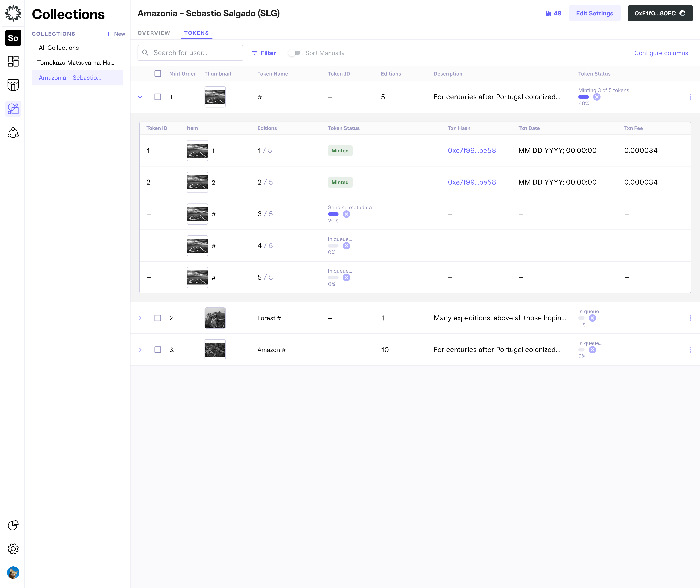
Task: Switch to the TOKENS tab
Action: (196, 33)
